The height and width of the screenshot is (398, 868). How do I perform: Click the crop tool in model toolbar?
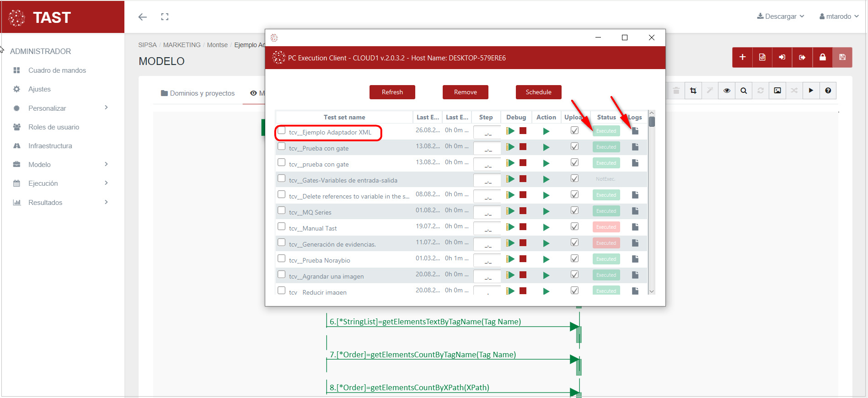pyautogui.click(x=693, y=91)
